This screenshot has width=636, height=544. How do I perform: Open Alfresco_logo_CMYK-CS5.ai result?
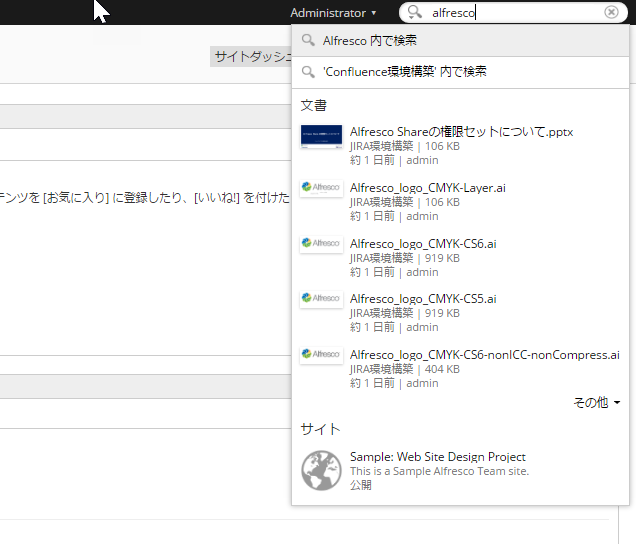pyautogui.click(x=423, y=299)
